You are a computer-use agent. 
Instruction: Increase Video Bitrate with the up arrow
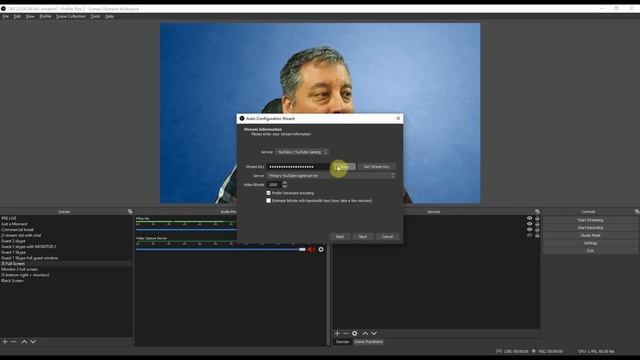point(284,183)
